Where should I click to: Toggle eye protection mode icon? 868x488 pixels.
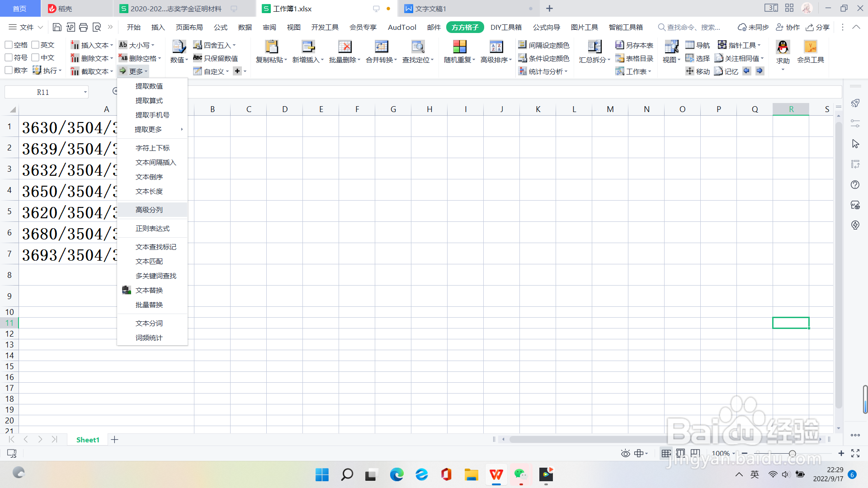(625, 453)
